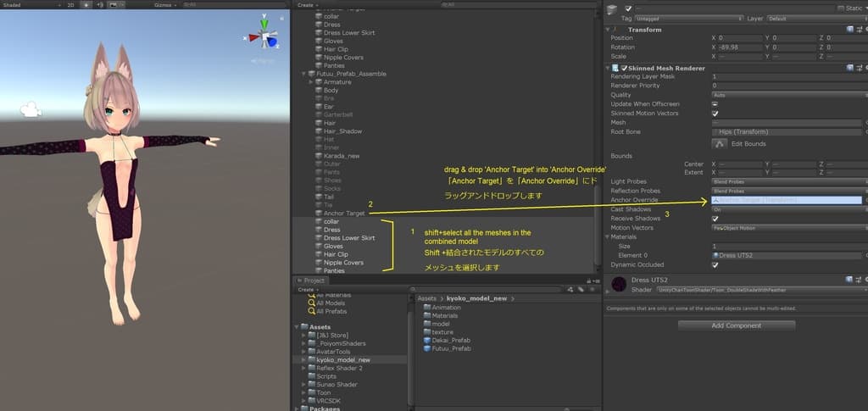Toggle the Skinned Motion Vectors checkbox
Image resolution: width=868 pixels, height=411 pixels.
[715, 114]
